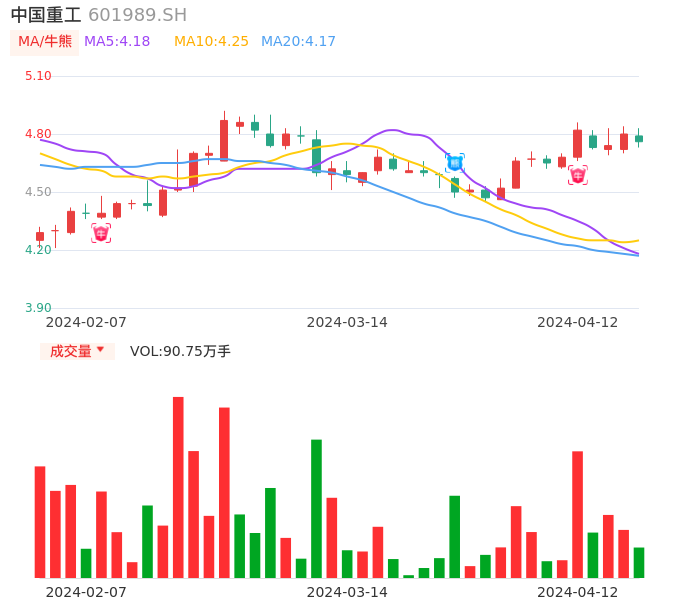The height and width of the screenshot is (606, 686).
Task: Toggle the MA10 moving average line
Action: [211, 42]
